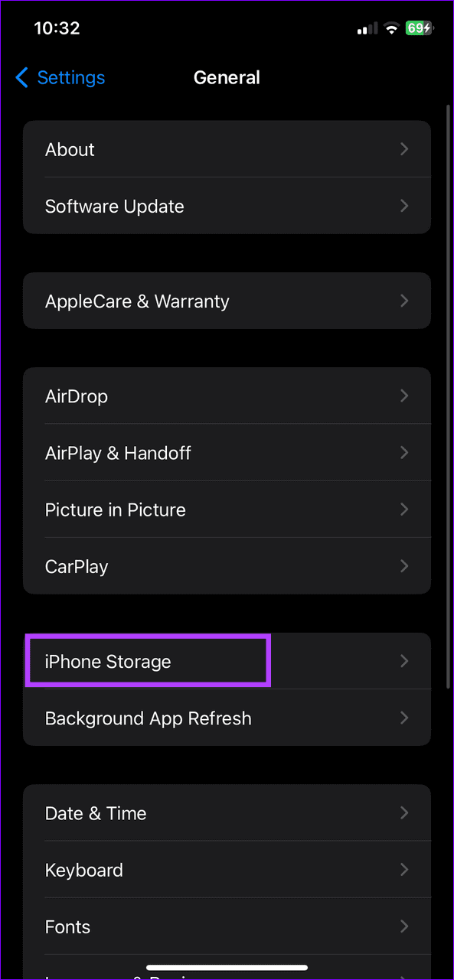Tap the cellular signal indicator
454x980 pixels.
click(x=365, y=28)
